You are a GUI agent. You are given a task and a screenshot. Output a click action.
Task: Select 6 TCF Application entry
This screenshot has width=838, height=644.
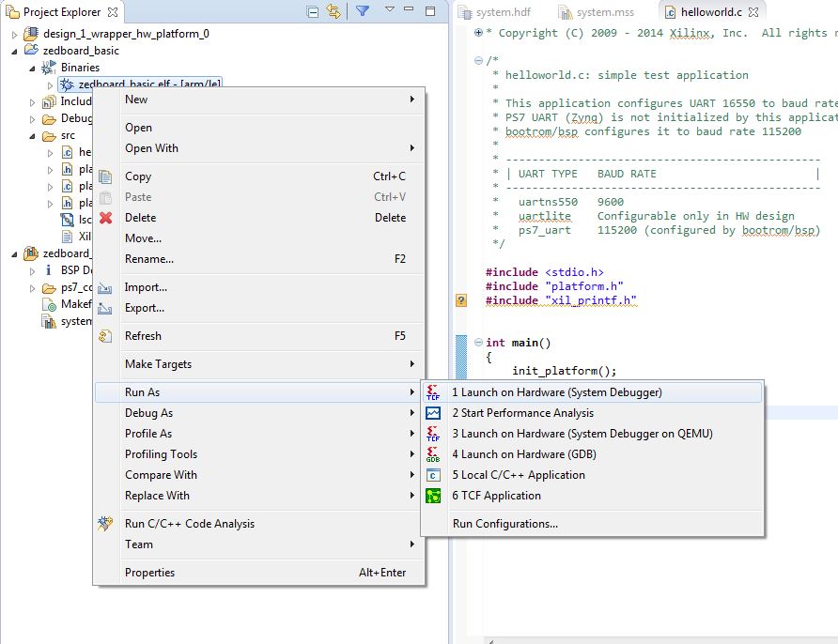tap(592, 496)
